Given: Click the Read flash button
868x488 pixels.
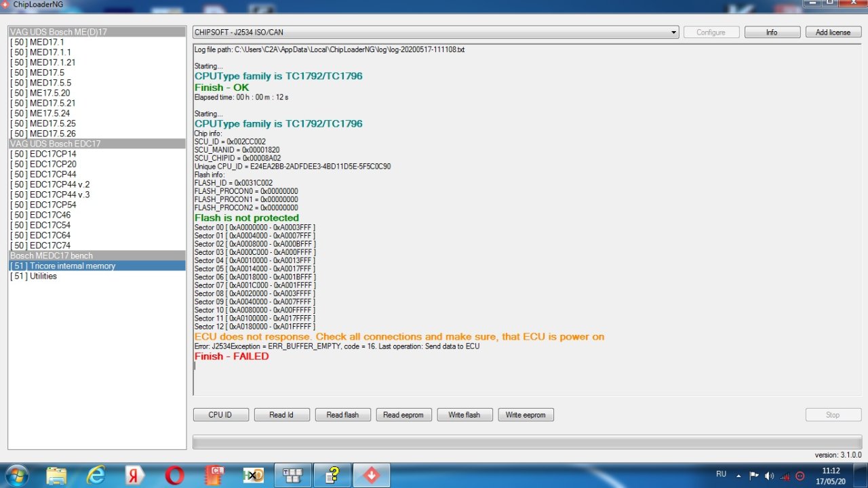Looking at the screenshot, I should (x=342, y=415).
